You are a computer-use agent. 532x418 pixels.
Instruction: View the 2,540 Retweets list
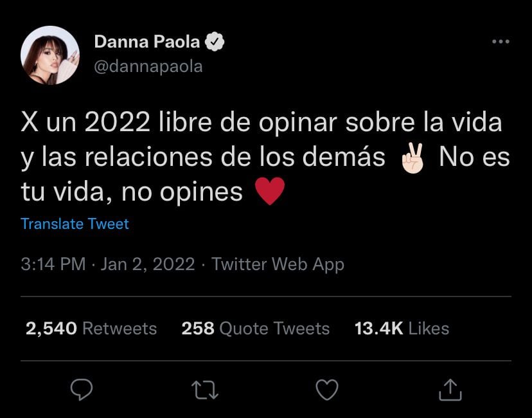click(91, 329)
